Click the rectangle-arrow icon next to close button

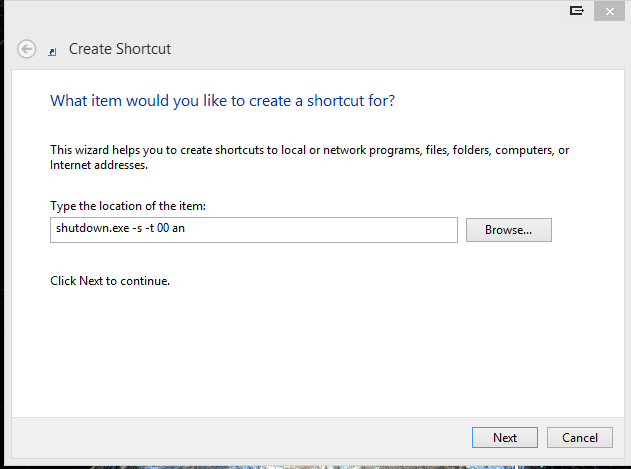click(x=577, y=10)
